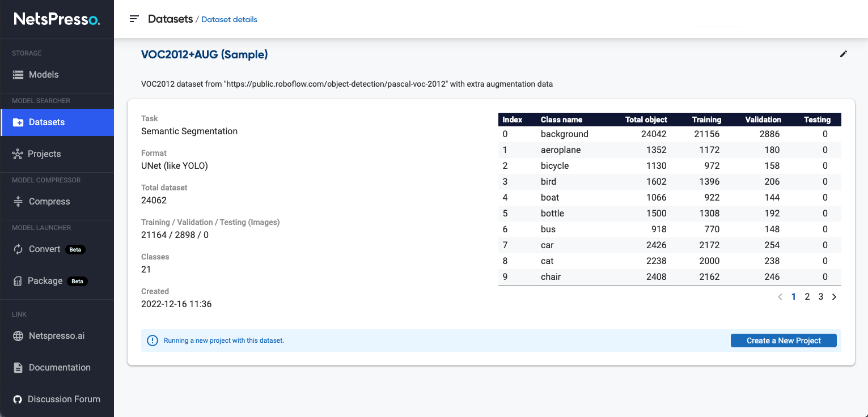Viewport: 868px width, 417px height.
Task: Click the NetsPresso logo
Action: coord(57,19)
